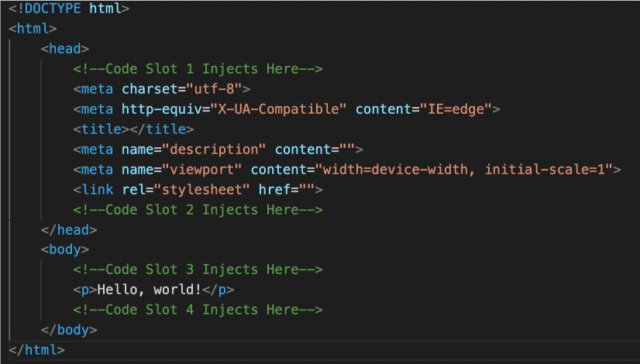Place cursor in the Code Slot 4 comment

pos(198,310)
